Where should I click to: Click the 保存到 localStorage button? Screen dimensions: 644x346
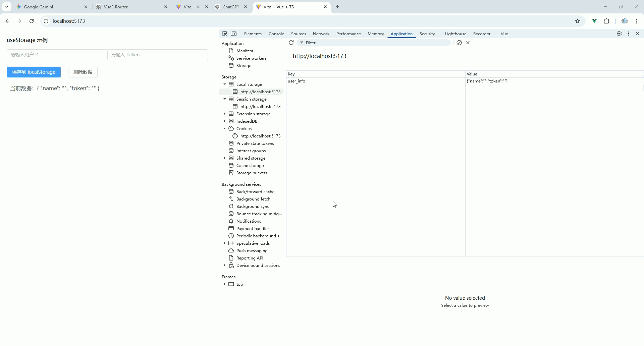[x=34, y=72]
